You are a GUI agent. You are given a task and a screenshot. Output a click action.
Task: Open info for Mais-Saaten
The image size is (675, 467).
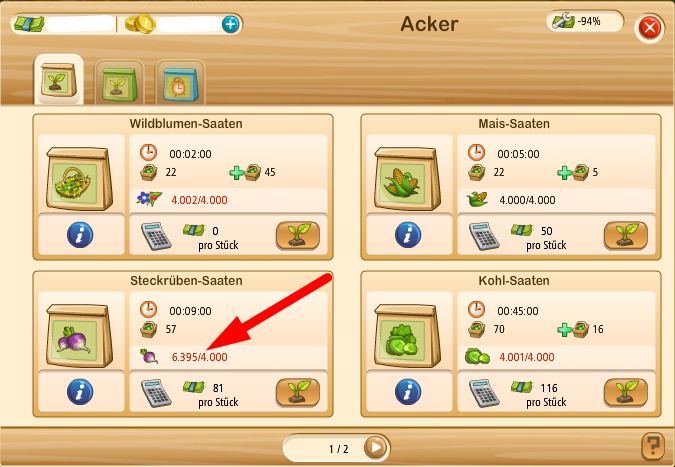click(408, 235)
